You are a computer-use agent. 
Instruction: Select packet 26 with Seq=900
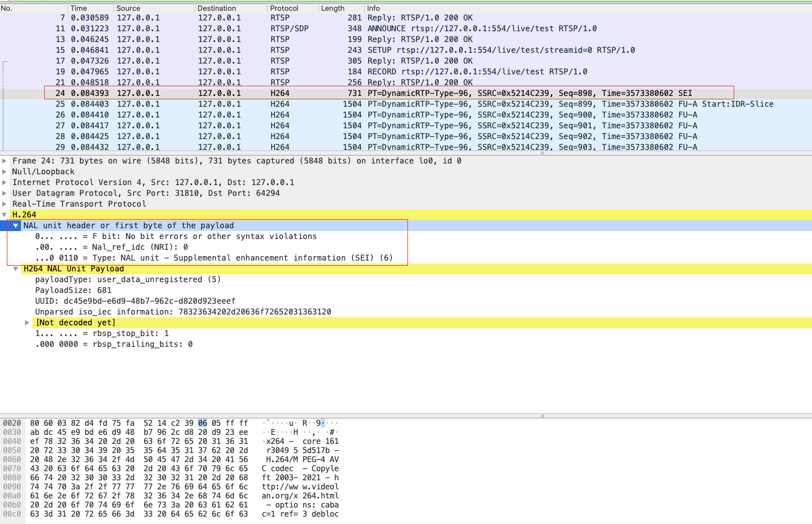coord(406,115)
